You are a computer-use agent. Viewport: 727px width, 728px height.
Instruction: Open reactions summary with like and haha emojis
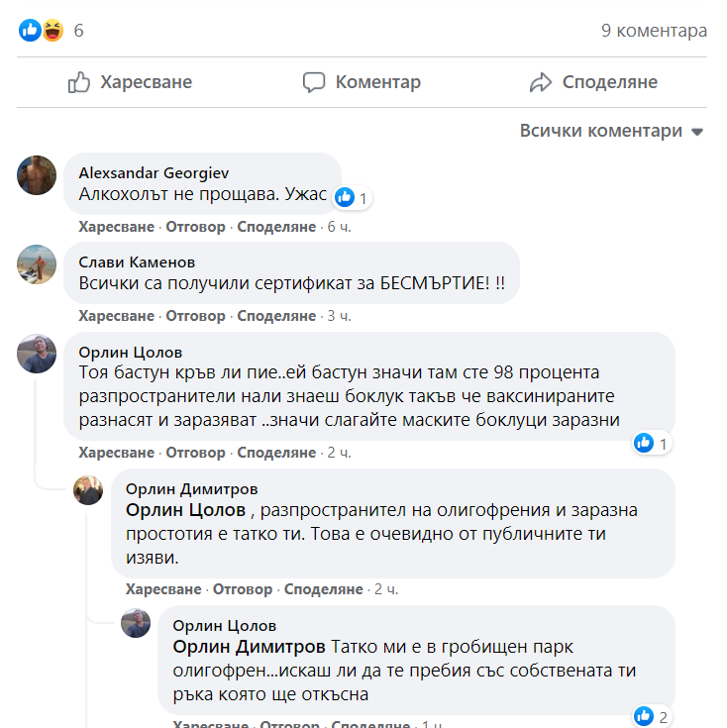click(42, 31)
